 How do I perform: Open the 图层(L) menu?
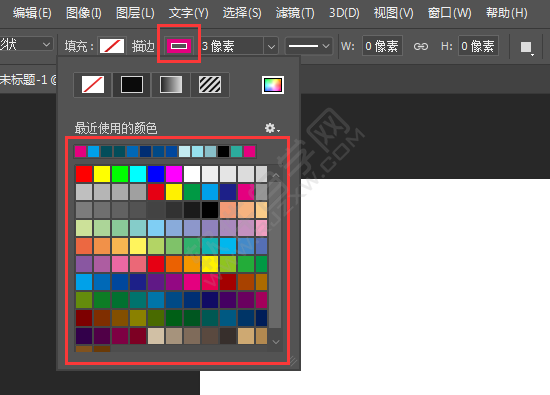pyautogui.click(x=135, y=13)
